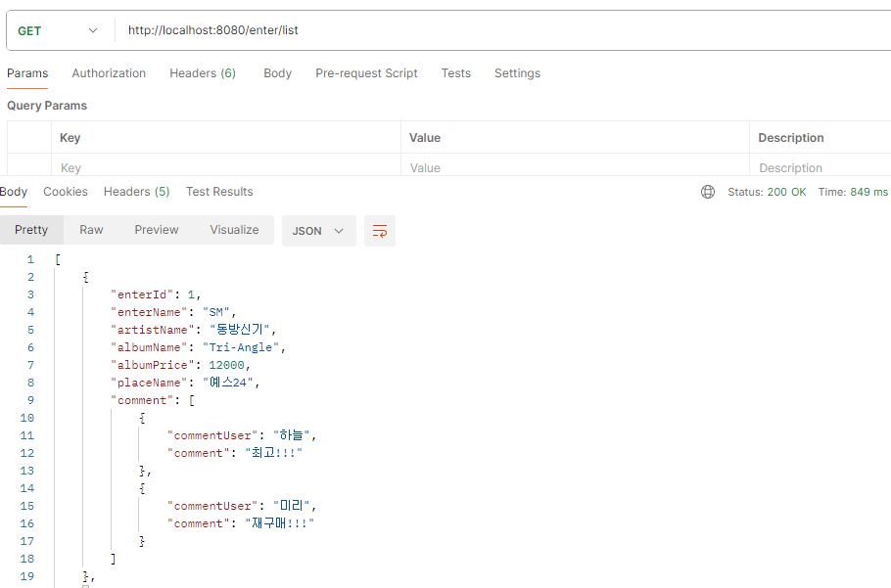This screenshot has width=891, height=588.
Task: Click the "예스24" placeName value
Action: click(x=228, y=383)
